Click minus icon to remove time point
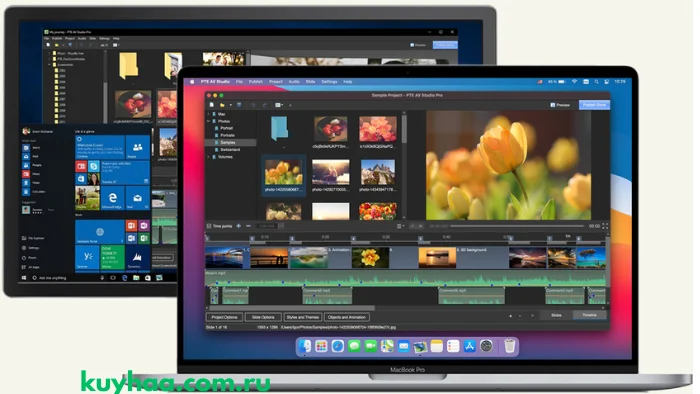Viewport: 700px width, 394px height. (248, 226)
